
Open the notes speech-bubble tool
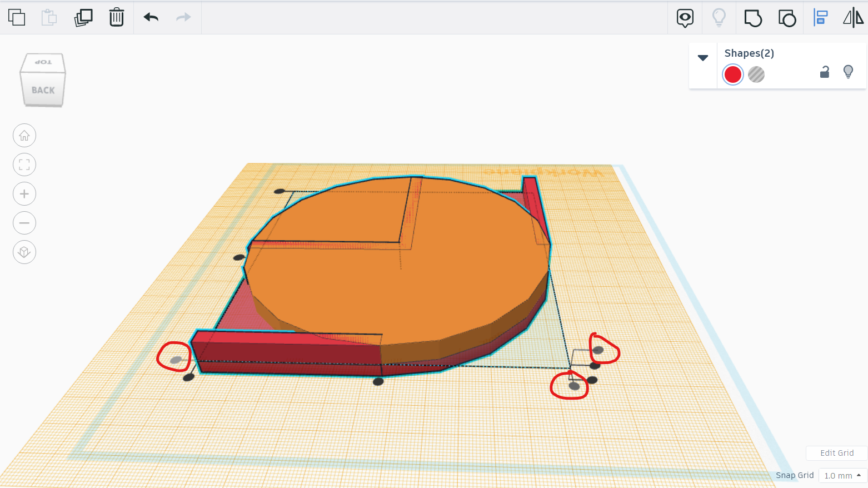685,18
